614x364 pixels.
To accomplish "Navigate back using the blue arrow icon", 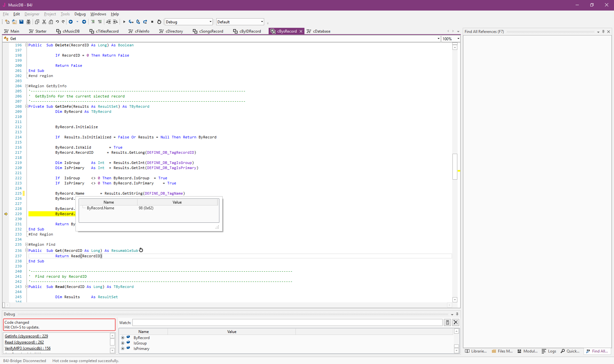I will pos(71,22).
